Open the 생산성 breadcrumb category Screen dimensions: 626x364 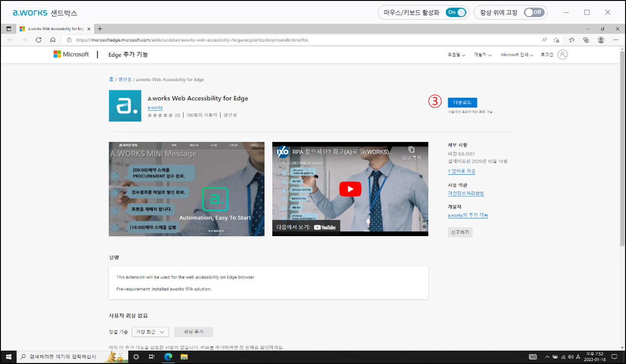[125, 79]
